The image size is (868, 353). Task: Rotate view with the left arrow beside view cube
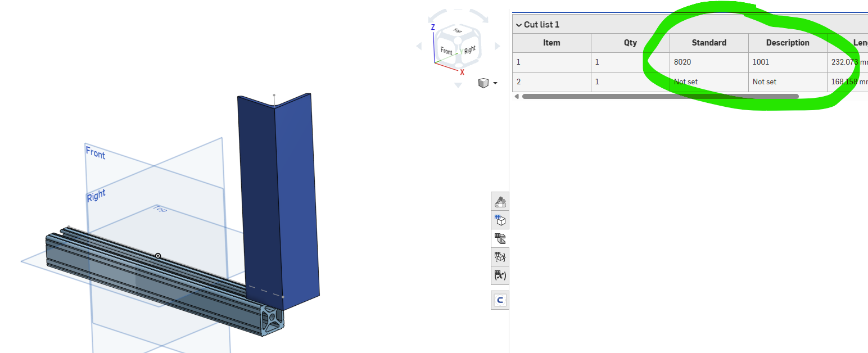420,46
